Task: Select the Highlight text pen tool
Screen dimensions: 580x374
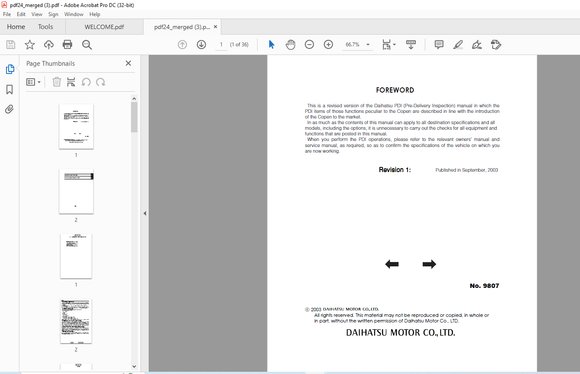Action: coord(458,45)
